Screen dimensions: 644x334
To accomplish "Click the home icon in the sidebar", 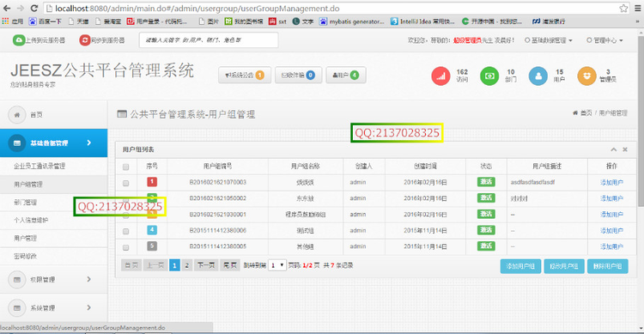I will coord(17,115).
